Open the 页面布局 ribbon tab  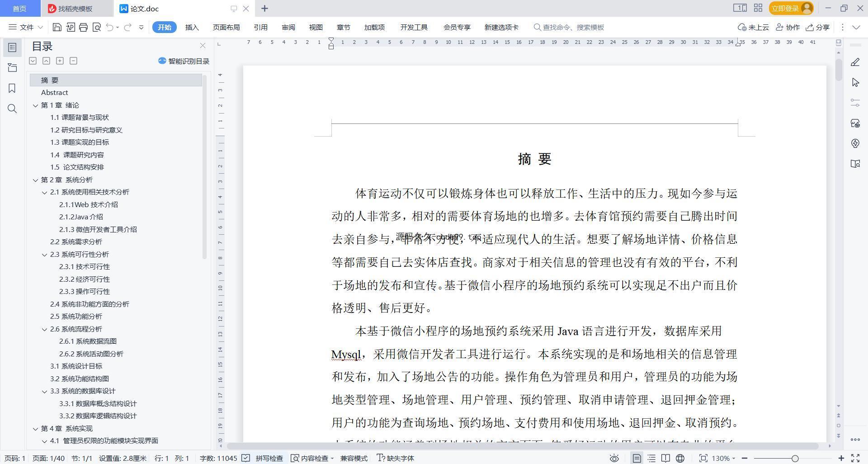226,27
